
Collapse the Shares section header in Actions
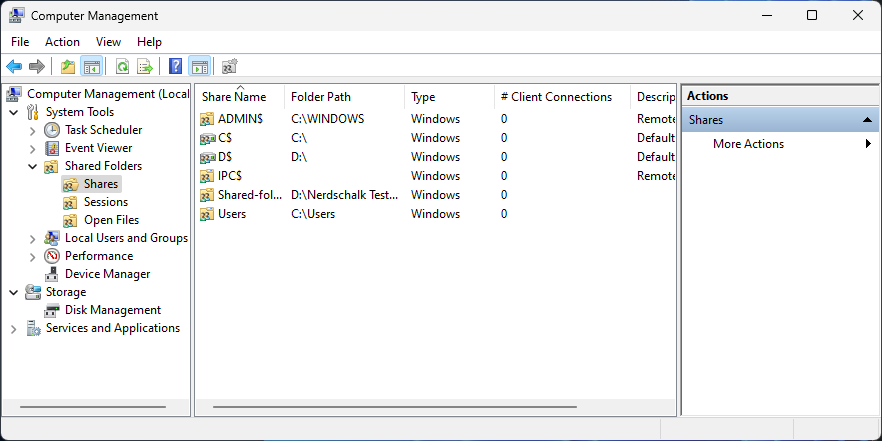[x=869, y=120]
